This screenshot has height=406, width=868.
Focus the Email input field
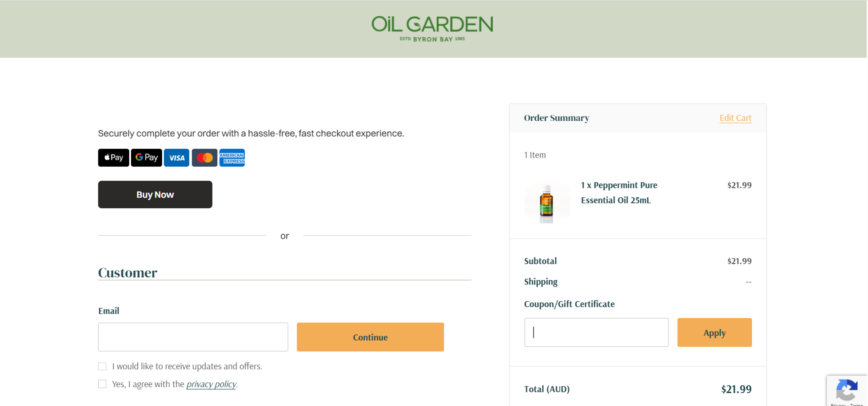pos(193,337)
